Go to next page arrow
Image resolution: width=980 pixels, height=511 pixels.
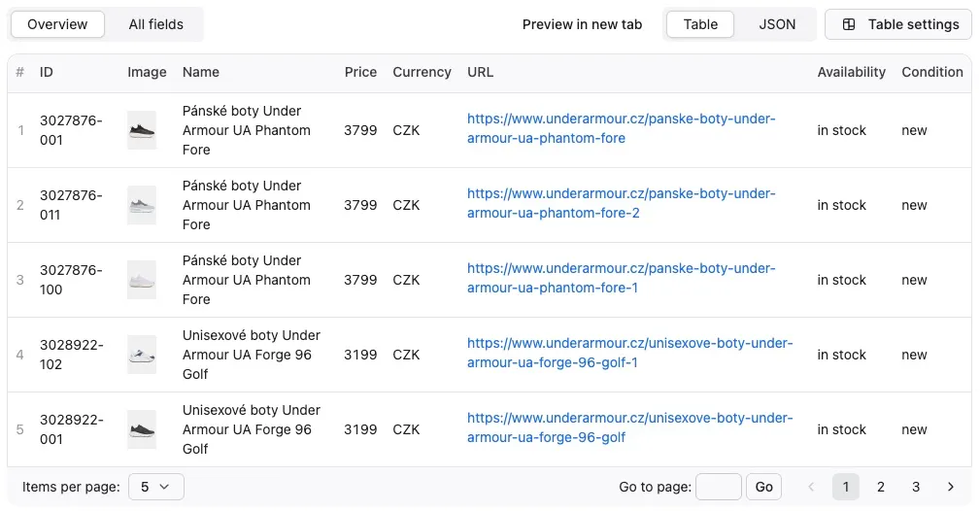tap(951, 487)
